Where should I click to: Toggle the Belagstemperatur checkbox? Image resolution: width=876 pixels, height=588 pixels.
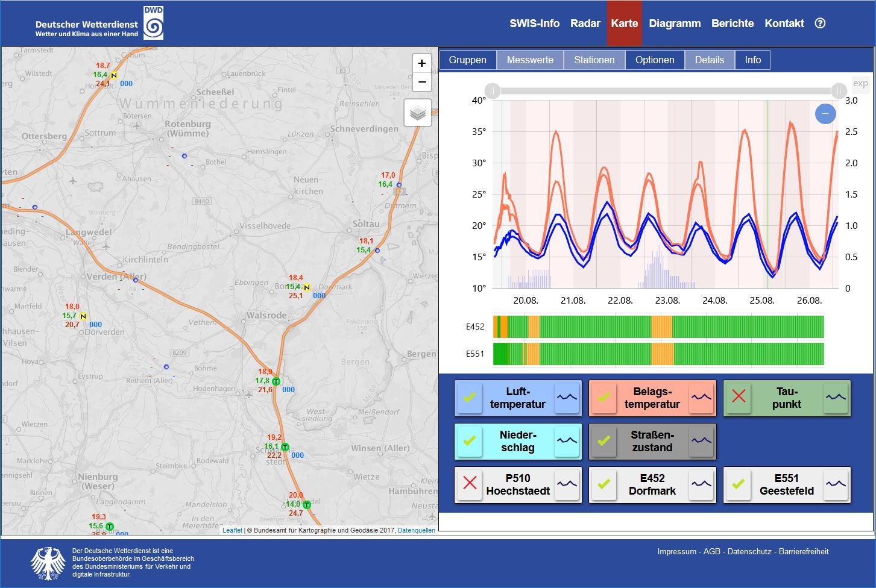coord(604,398)
